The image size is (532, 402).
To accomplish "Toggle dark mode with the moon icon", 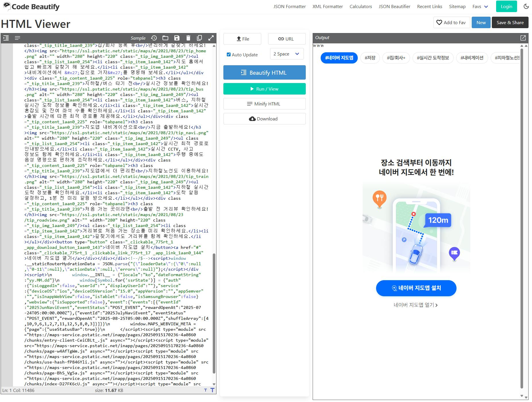I will (x=526, y=6).
